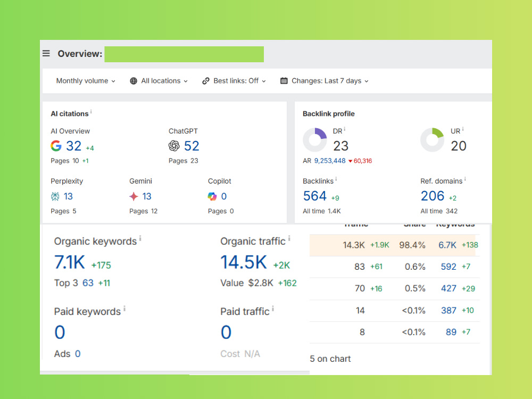
Task: Click the Paid keywords value 0
Action: 60,332
